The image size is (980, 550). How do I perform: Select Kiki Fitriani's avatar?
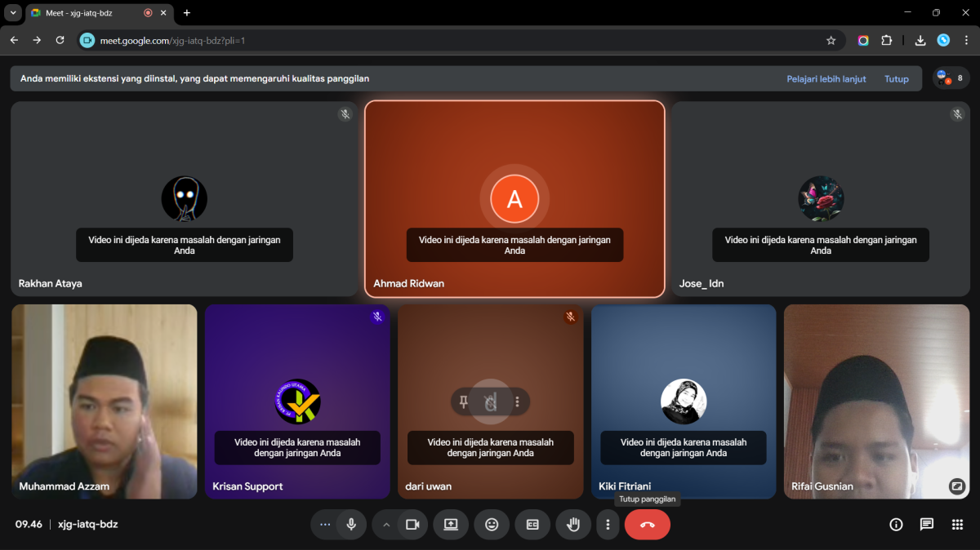684,401
